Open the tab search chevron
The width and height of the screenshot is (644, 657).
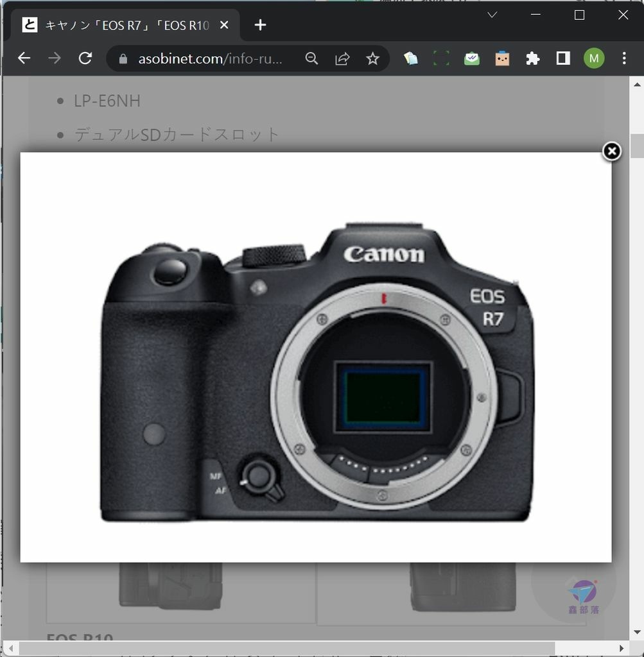pos(492,15)
